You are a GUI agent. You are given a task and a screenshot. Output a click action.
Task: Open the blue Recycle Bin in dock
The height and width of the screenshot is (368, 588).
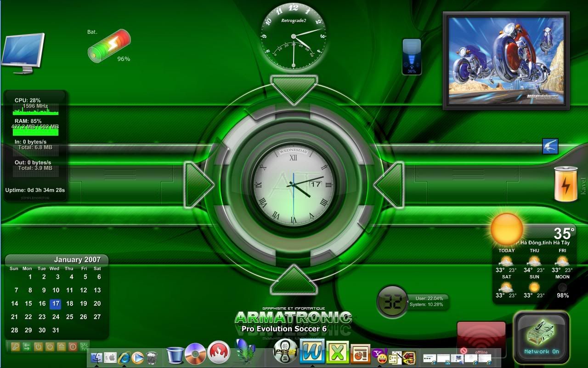coord(175,355)
